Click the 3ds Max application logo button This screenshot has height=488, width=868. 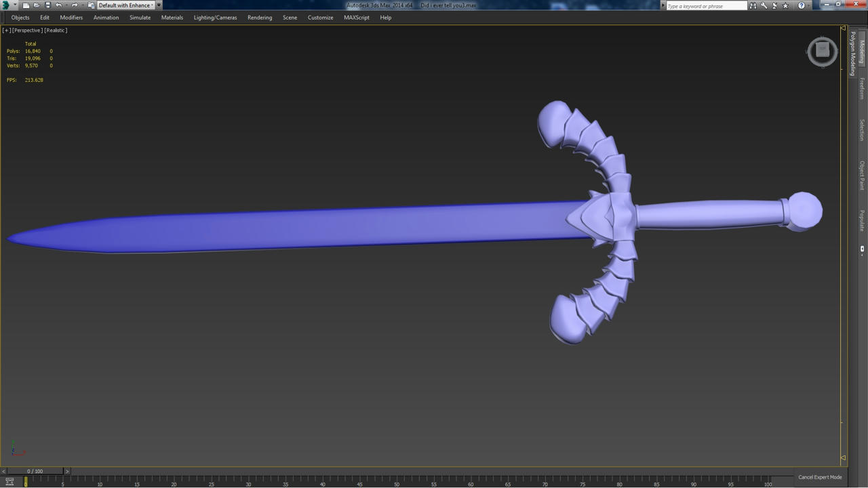(5, 5)
